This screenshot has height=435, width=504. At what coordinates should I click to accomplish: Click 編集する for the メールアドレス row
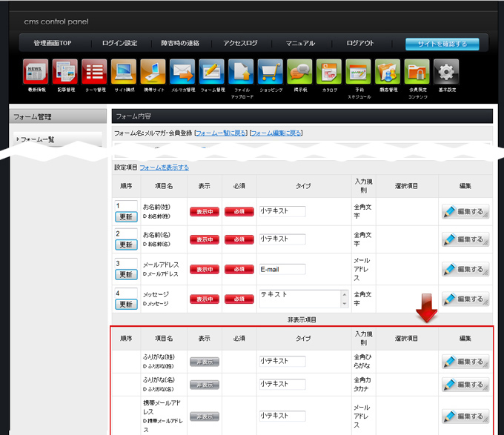465,270
